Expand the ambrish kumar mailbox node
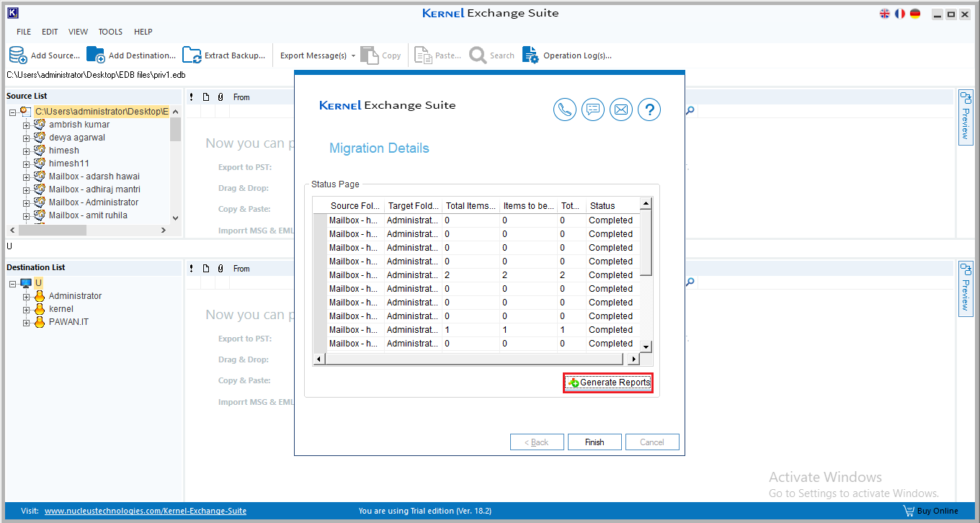The width and height of the screenshot is (980, 523). coord(27,125)
